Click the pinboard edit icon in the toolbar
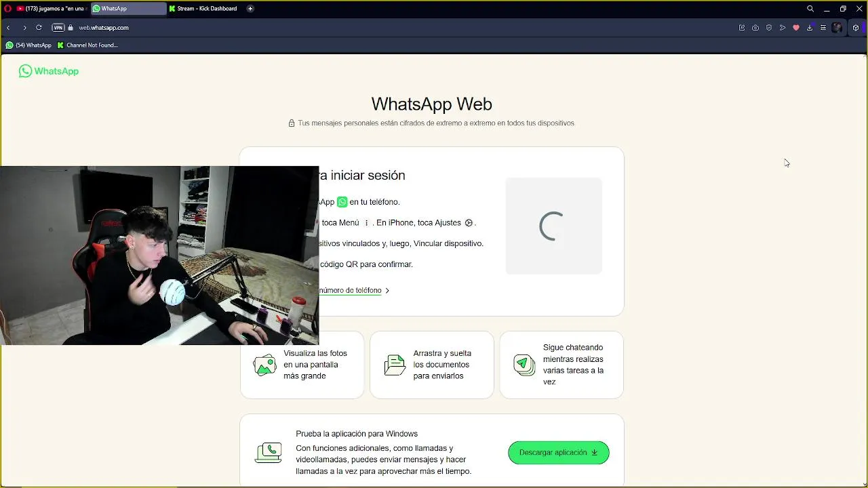The image size is (868, 488). coord(742,28)
